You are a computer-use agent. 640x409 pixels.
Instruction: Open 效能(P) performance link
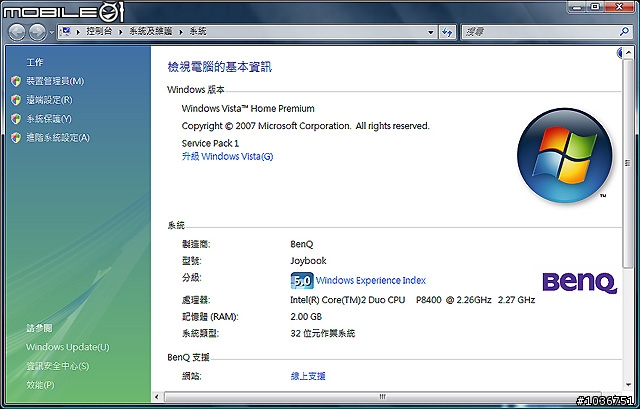pyautogui.click(x=40, y=385)
